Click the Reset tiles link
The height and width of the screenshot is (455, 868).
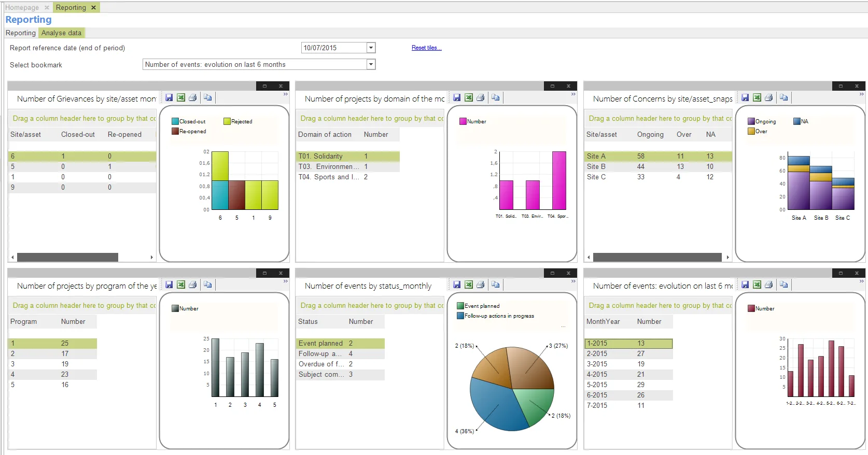pos(426,48)
